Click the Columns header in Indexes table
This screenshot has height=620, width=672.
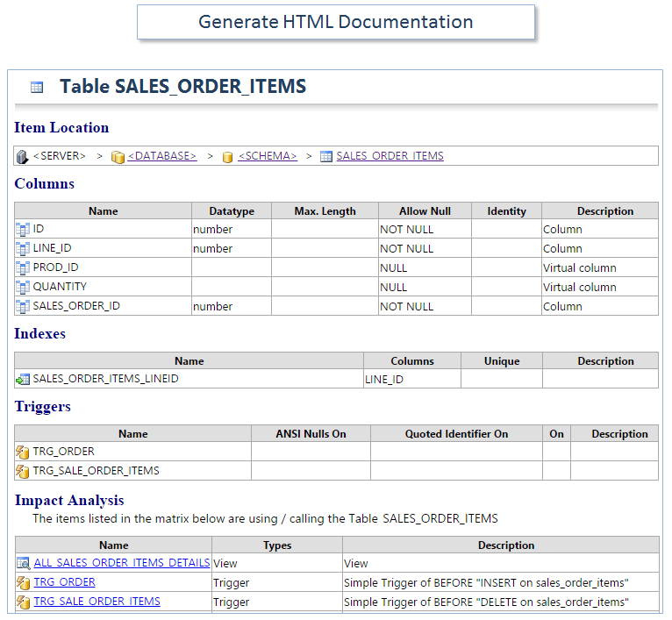[x=412, y=360]
